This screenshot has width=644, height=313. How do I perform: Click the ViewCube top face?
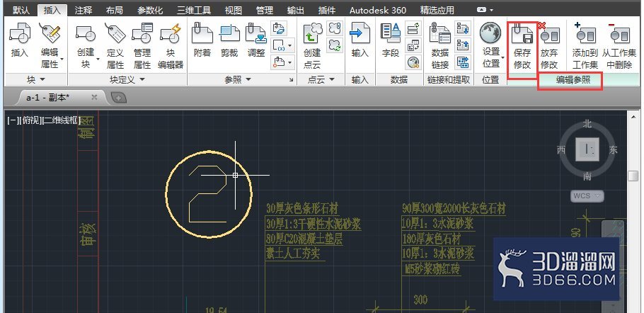(587, 149)
